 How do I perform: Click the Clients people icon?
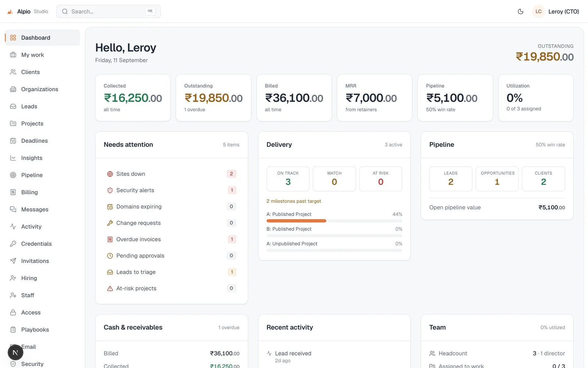tap(13, 72)
